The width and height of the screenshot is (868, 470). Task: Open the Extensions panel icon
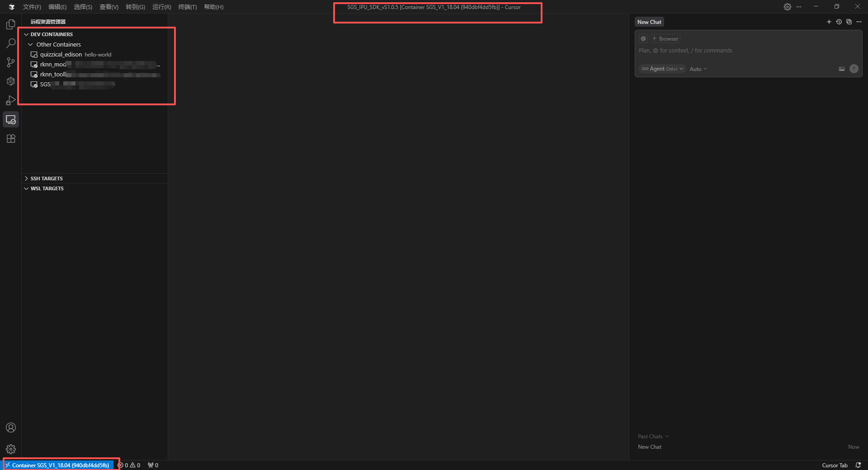click(x=10, y=138)
